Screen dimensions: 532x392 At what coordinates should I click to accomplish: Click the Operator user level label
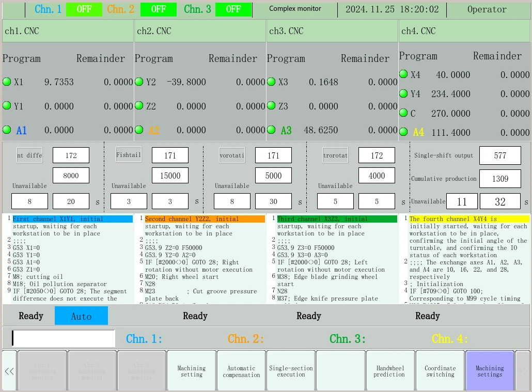coord(487,9)
